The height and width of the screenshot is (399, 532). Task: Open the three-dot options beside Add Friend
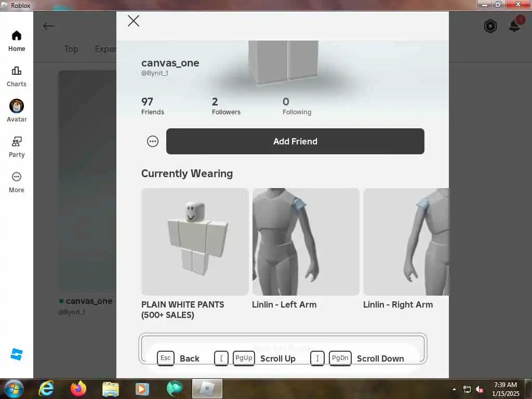[153, 141]
